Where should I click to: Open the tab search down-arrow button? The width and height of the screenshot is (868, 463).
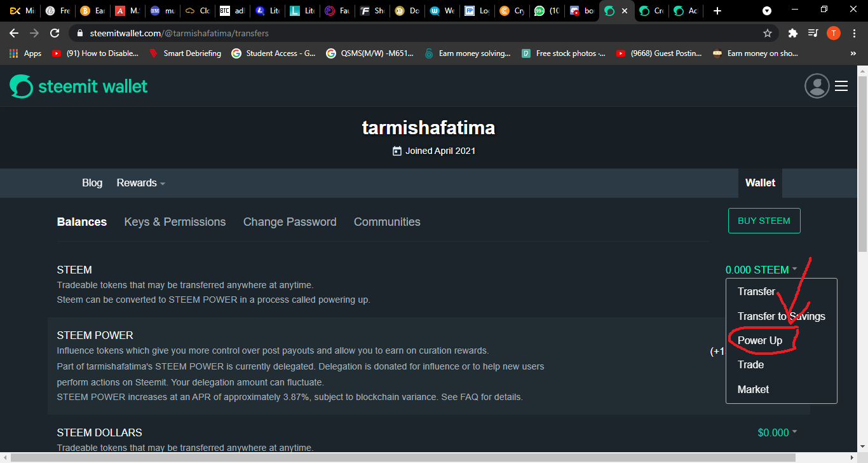pyautogui.click(x=767, y=11)
